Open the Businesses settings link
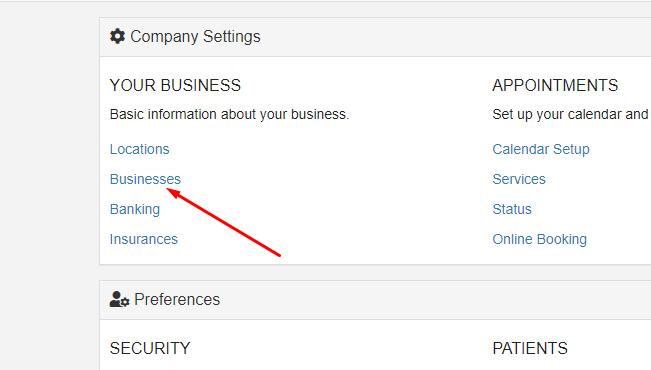 point(145,179)
